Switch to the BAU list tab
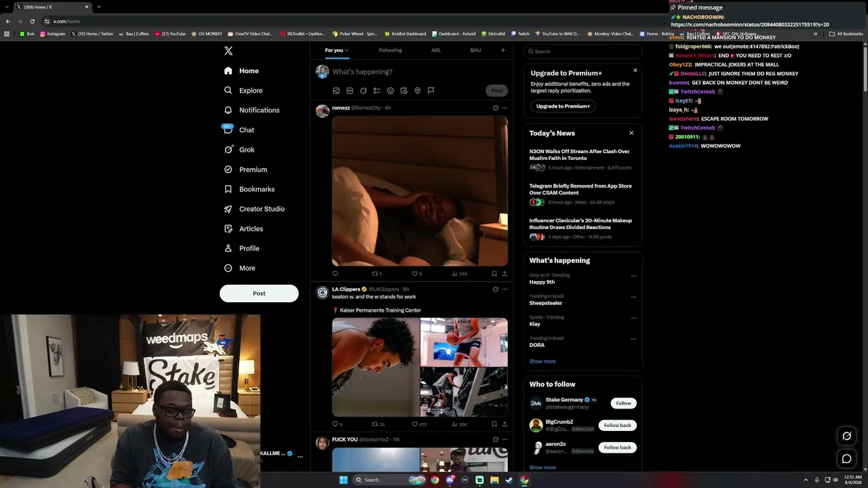Image resolution: width=868 pixels, height=488 pixels. [475, 50]
